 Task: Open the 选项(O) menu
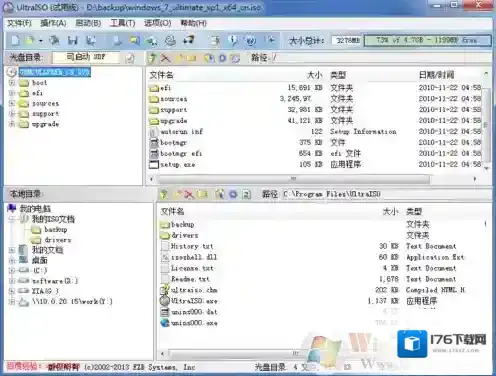click(158, 23)
